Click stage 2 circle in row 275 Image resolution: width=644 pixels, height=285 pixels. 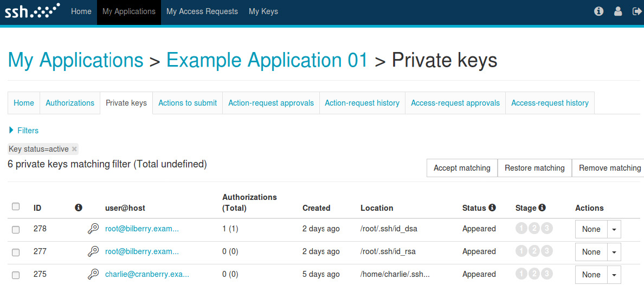[534, 274]
